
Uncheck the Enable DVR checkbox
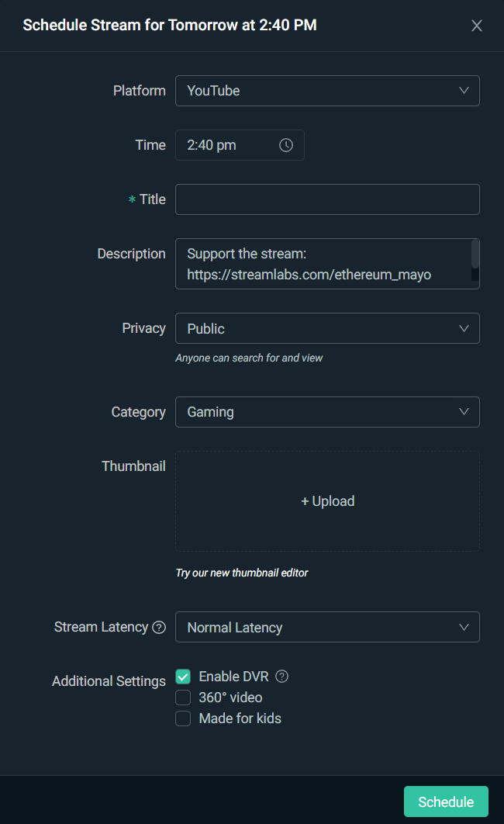tap(183, 677)
